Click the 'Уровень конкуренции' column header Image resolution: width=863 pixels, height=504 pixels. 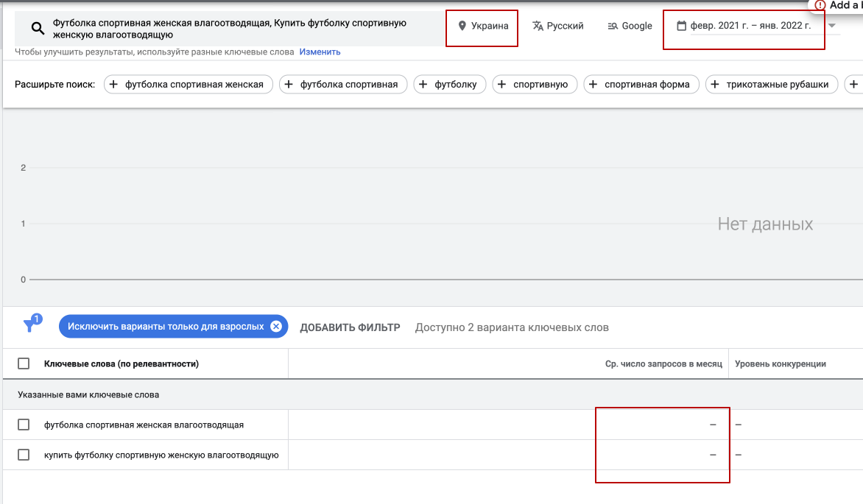tap(781, 363)
